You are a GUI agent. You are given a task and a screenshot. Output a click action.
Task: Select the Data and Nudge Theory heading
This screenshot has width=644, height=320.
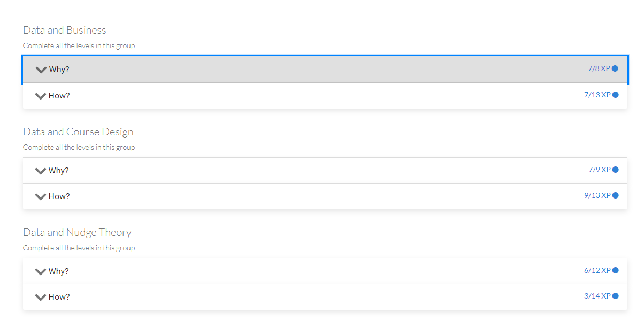(77, 232)
